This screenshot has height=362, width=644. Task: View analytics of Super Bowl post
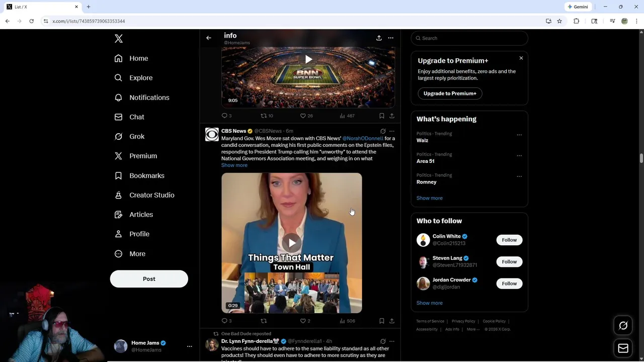point(347,116)
